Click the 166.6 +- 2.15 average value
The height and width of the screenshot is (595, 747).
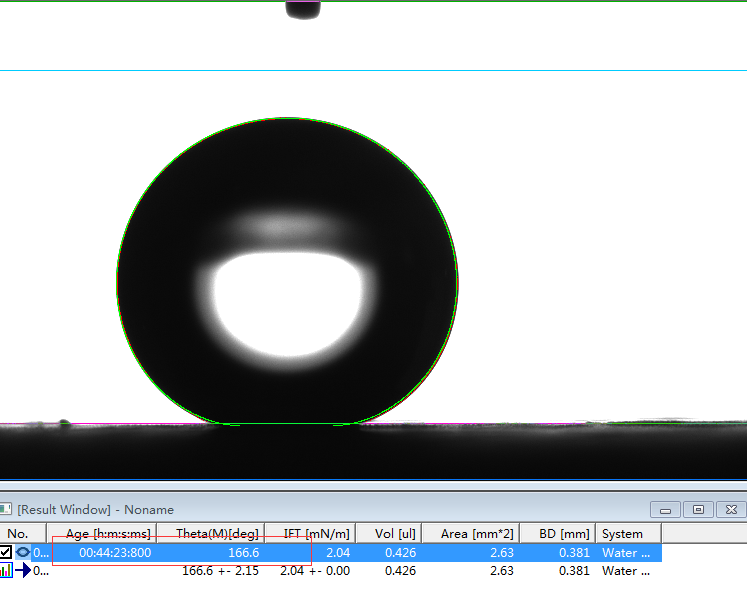(220, 571)
